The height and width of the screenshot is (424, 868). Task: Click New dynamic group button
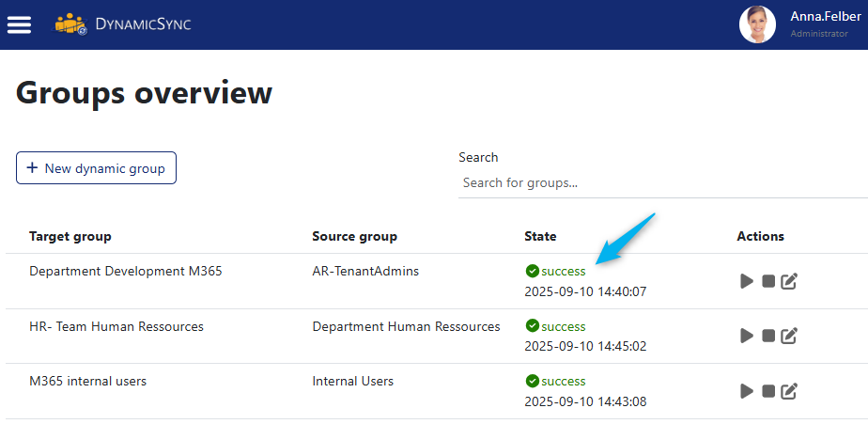click(x=96, y=168)
